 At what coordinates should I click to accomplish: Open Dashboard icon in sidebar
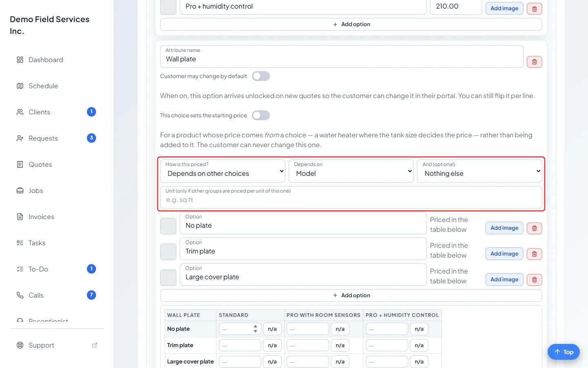(x=20, y=60)
